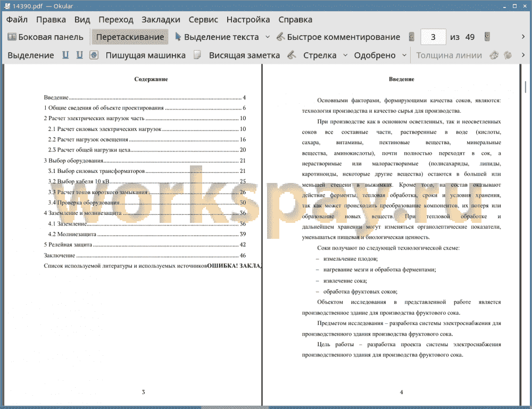532x409 pixels.
Task: Choose the Выделение highlighter tool
Action: tap(30, 55)
